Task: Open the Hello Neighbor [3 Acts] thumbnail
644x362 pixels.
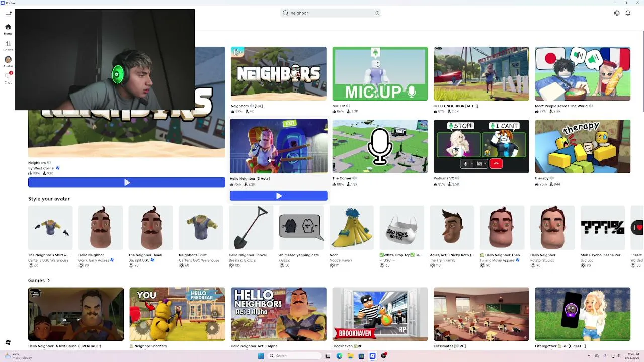Action: point(279,146)
